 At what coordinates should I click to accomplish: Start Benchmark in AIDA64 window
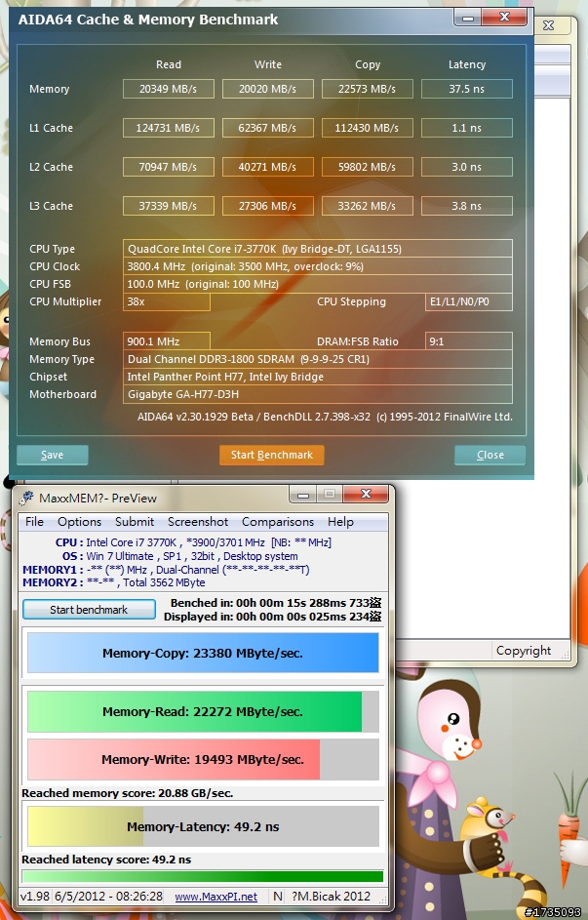click(271, 455)
